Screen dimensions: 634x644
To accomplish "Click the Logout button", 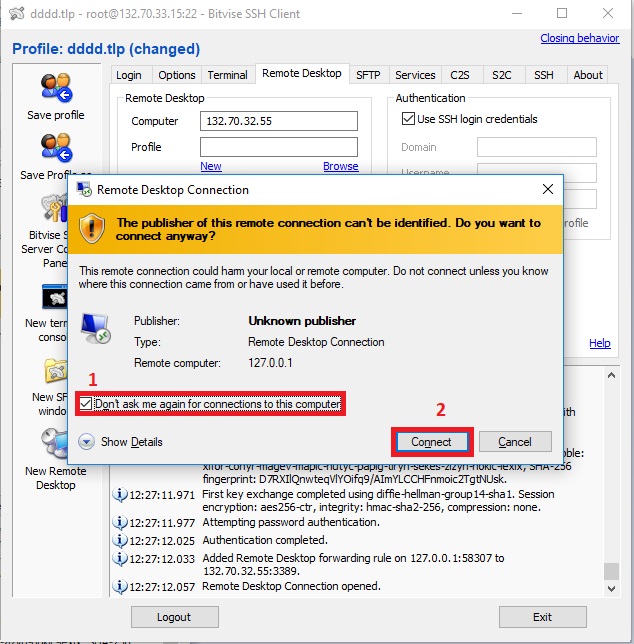I will (x=175, y=617).
